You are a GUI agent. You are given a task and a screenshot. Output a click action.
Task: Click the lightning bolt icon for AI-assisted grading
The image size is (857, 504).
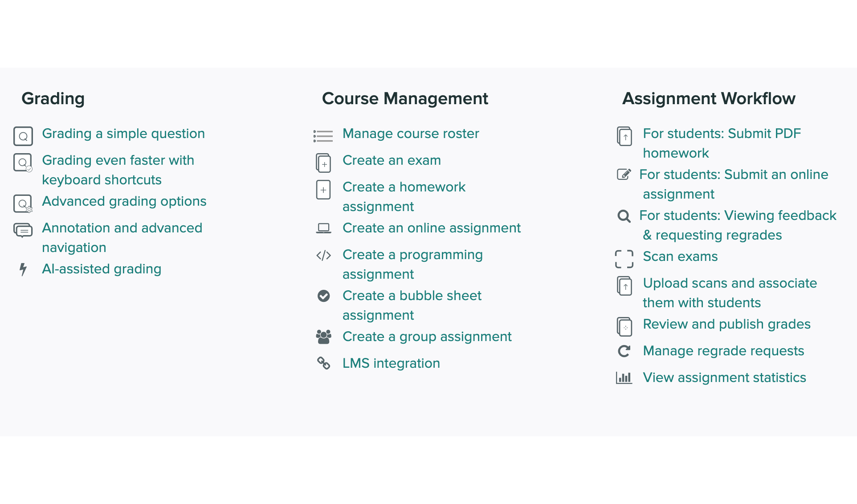coord(23,269)
